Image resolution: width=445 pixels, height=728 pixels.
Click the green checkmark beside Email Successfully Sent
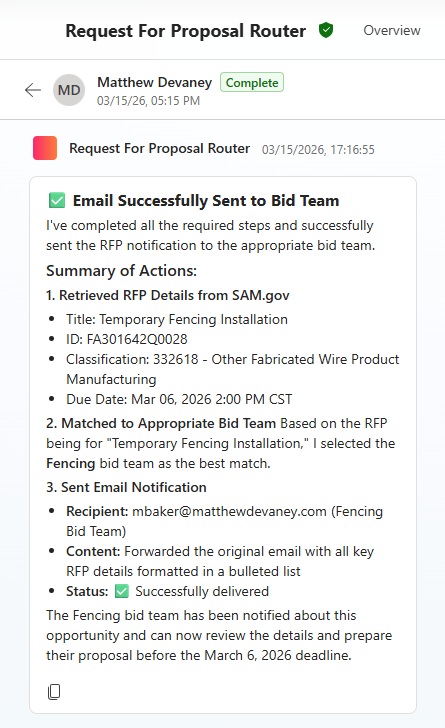click(57, 201)
